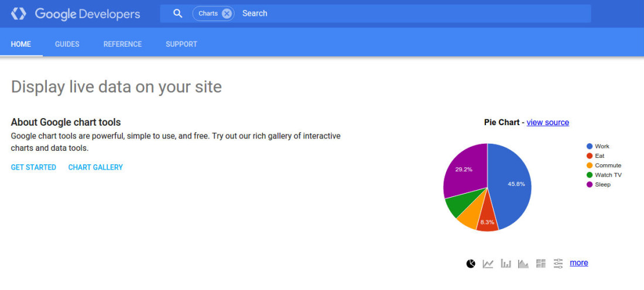
Task: Open the Chart Gallery link
Action: (95, 167)
